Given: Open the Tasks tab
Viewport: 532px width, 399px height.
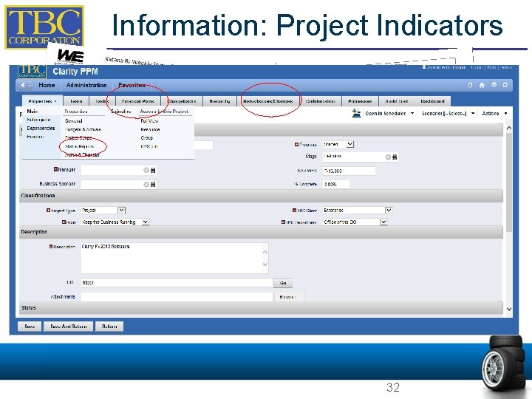Looking at the screenshot, I should (102, 101).
